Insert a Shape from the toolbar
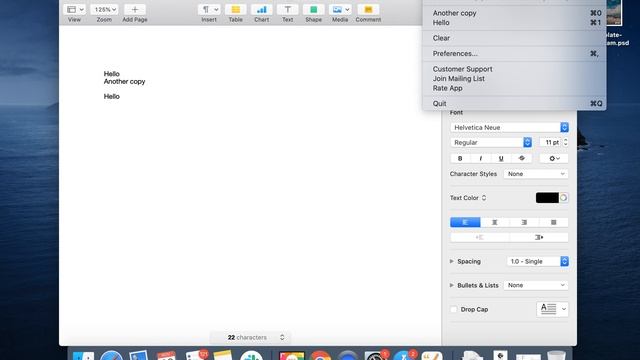The height and width of the screenshot is (360, 640). click(313, 9)
